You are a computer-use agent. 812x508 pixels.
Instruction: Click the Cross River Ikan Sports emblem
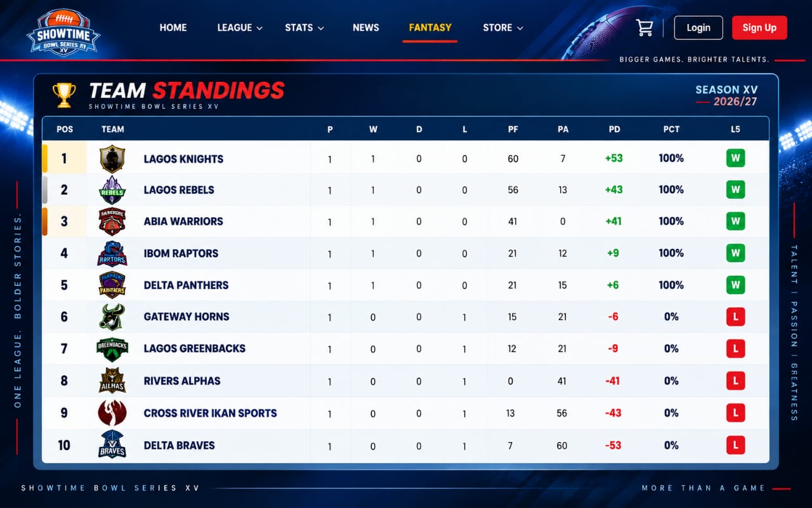pyautogui.click(x=112, y=413)
